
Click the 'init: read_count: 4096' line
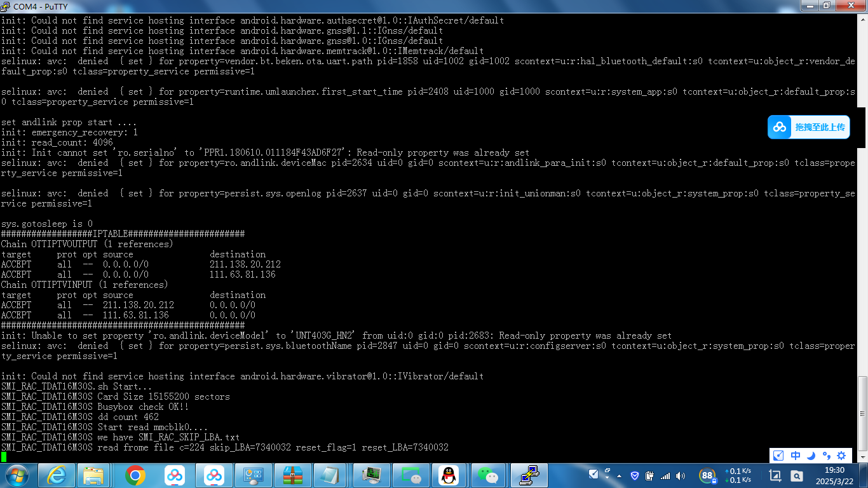[x=57, y=142]
